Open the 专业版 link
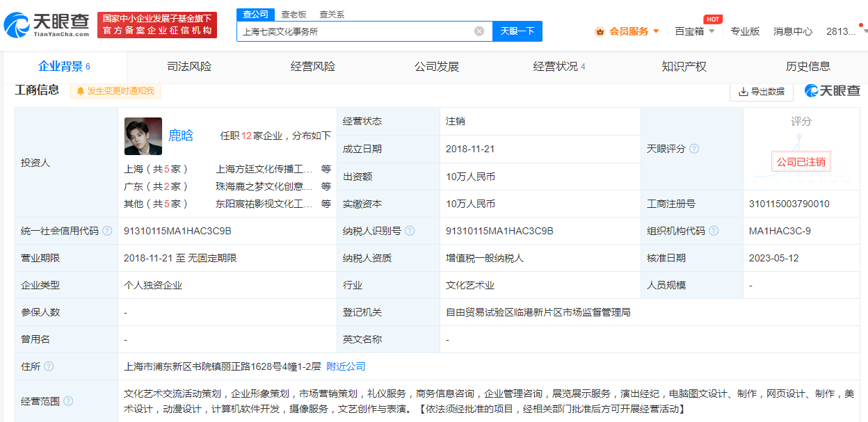The width and height of the screenshot is (868, 422). [x=745, y=31]
